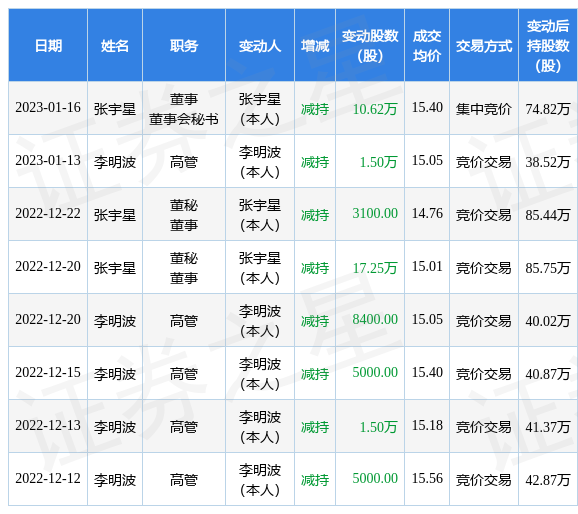Click the 3100.00 share change value
Viewport: 578px width, 514px height.
pos(375,213)
